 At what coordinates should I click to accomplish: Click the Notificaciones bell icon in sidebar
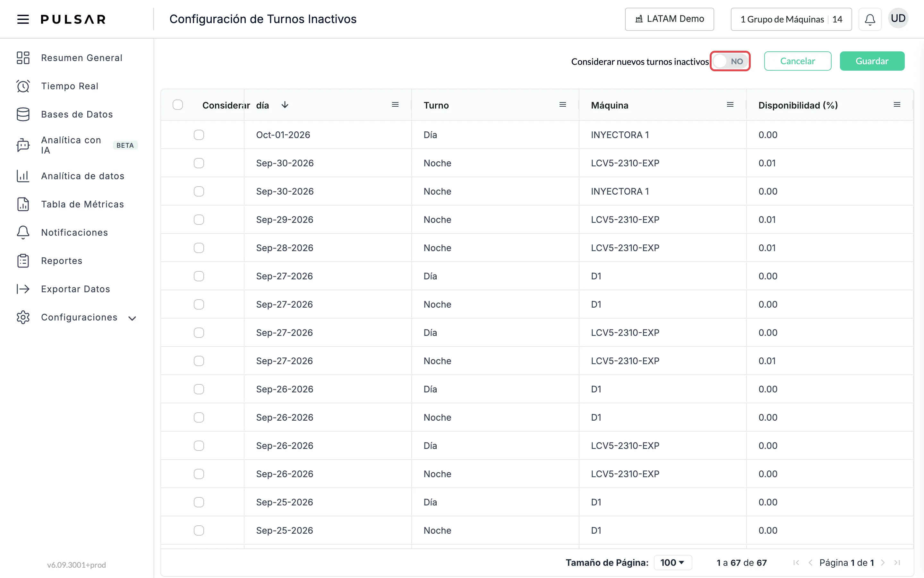[23, 232]
